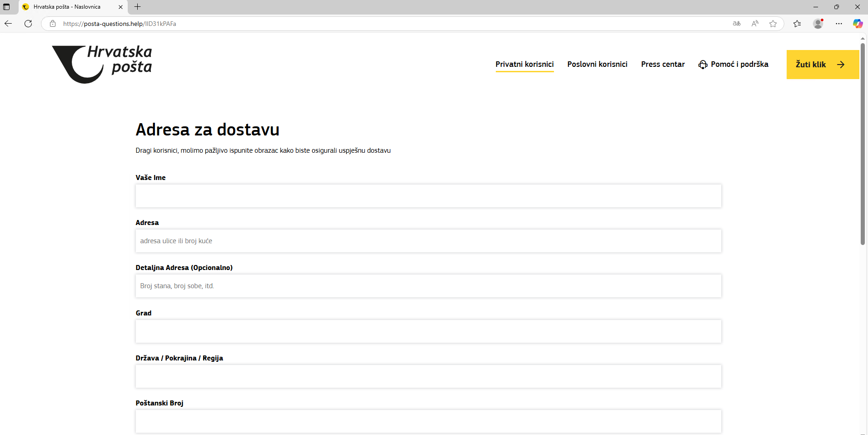Reload the page with refresh icon
Viewport: 868px width, 435px height.
(x=28, y=24)
